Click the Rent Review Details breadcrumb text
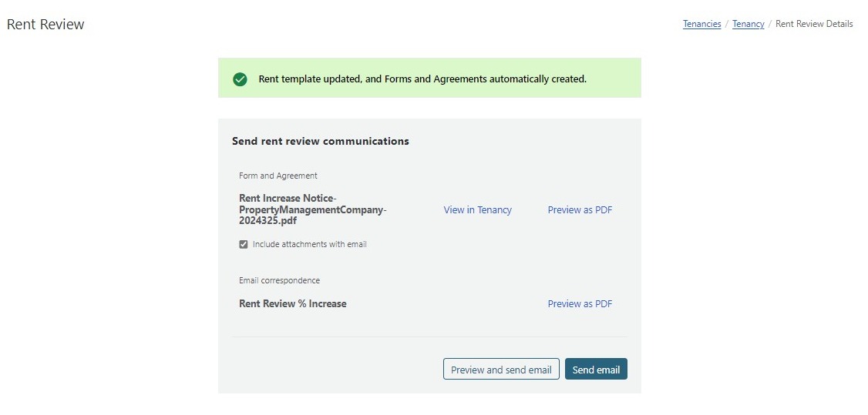 click(x=814, y=24)
